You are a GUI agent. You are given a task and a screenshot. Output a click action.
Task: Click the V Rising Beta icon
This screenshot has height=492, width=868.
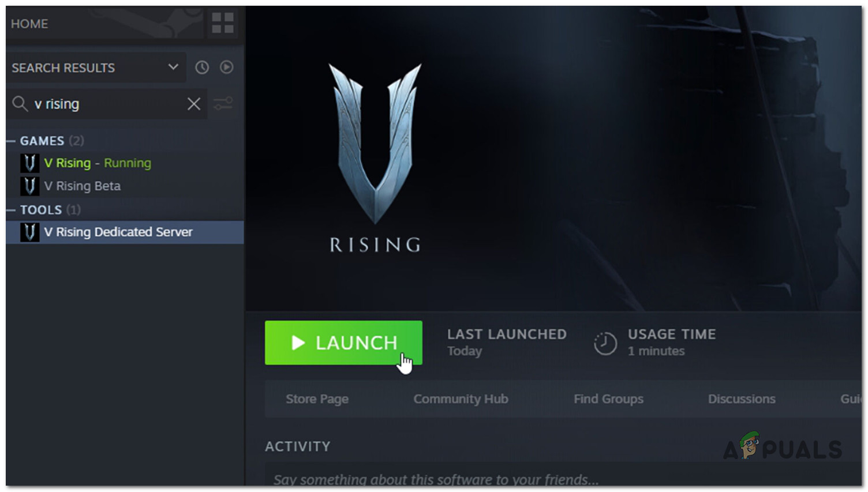click(29, 186)
